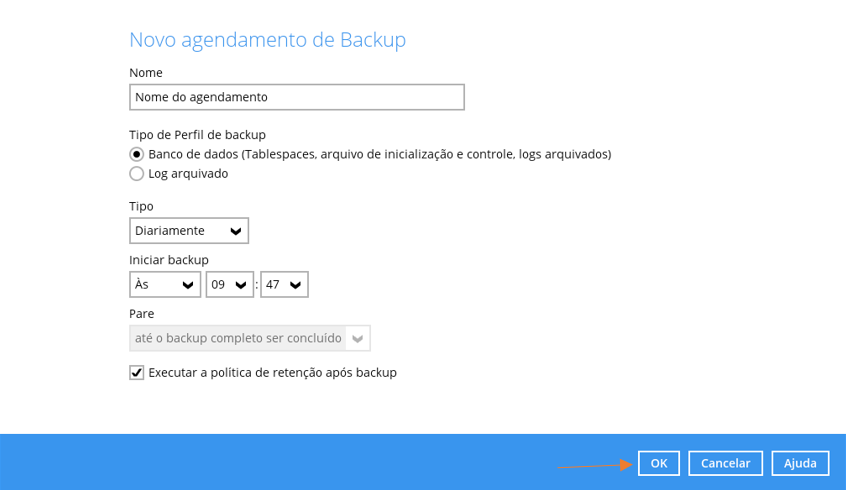
Task: Select the "Log arquivado" radio option
Action: coord(137,174)
